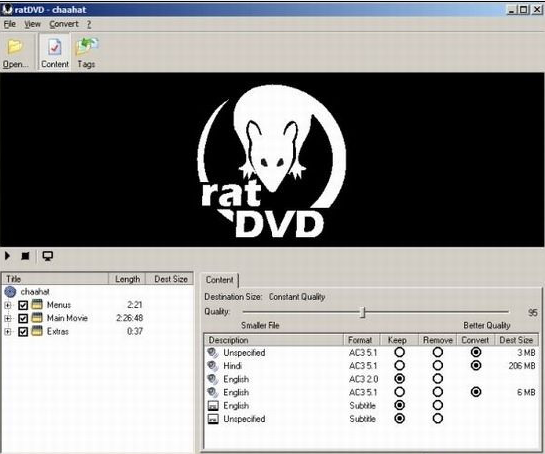The height and width of the screenshot is (454, 545).
Task: Select the chaahat root tree item
Action: pyautogui.click(x=35, y=292)
